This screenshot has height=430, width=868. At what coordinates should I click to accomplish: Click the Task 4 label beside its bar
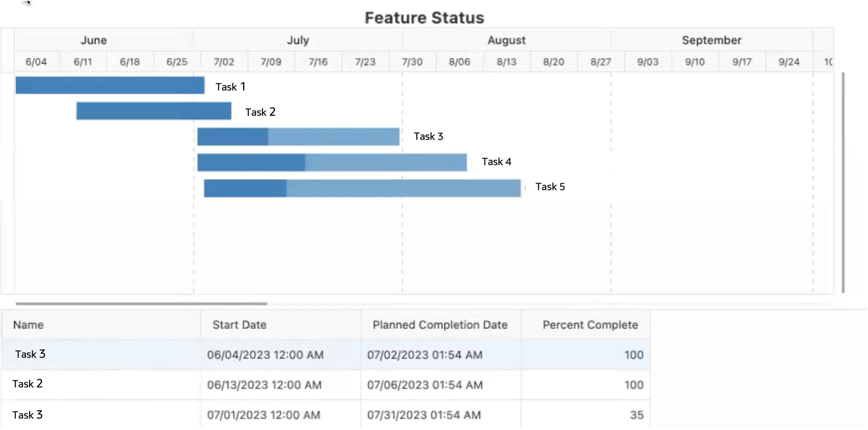click(496, 162)
